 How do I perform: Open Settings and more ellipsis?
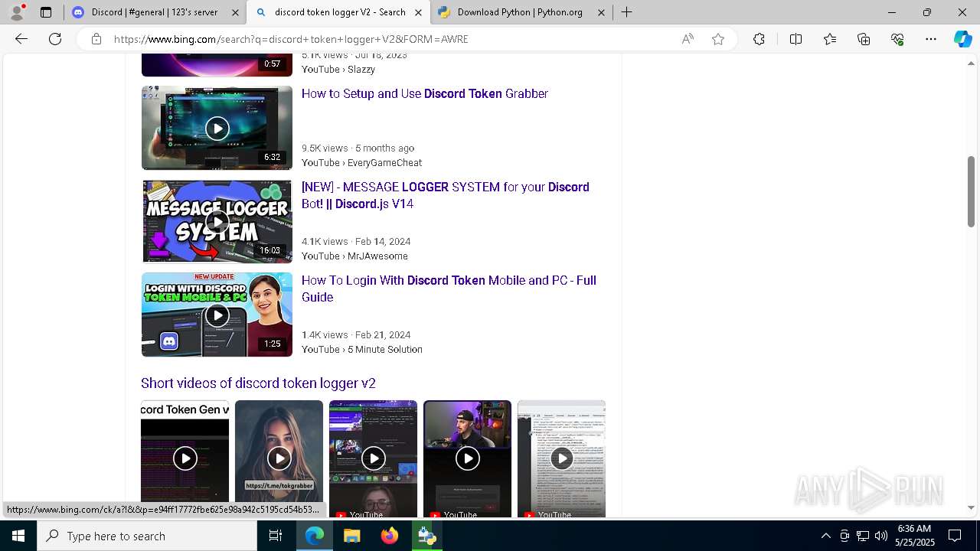tap(931, 39)
